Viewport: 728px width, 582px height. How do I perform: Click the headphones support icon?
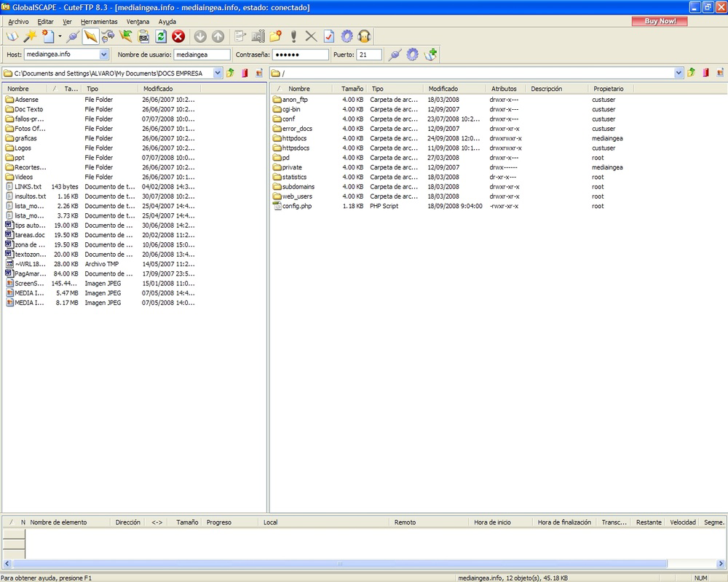(x=365, y=36)
